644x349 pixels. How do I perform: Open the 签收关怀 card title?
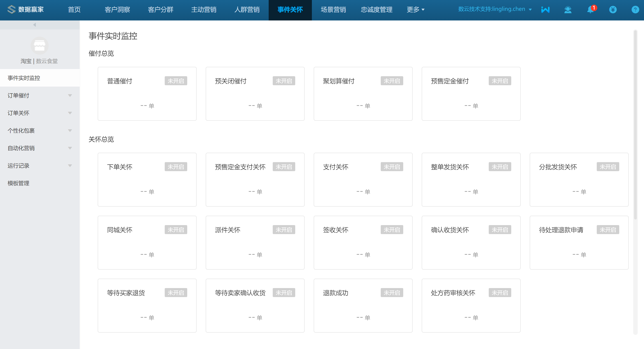coord(336,230)
